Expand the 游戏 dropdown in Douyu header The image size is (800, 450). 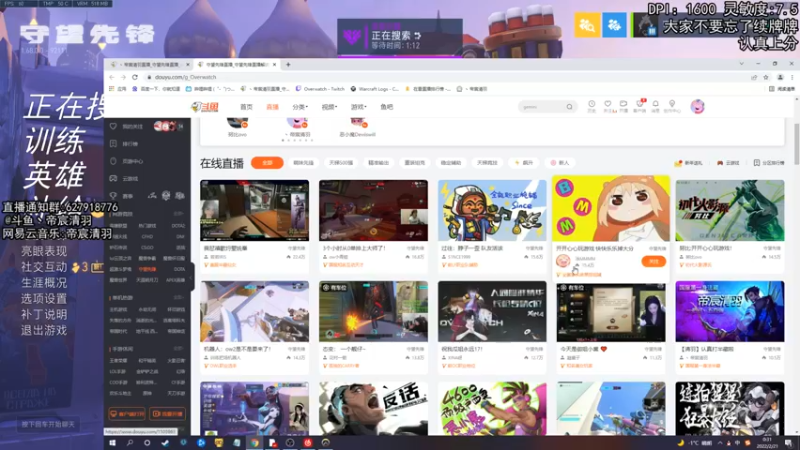click(x=358, y=107)
